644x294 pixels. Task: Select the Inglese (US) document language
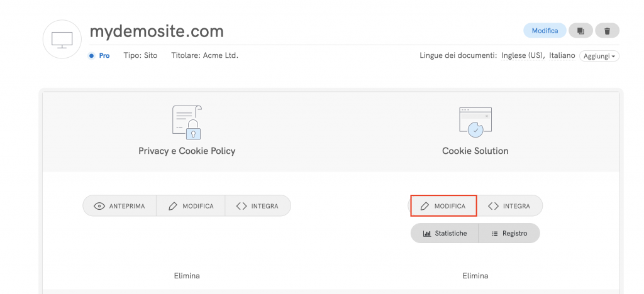(x=522, y=56)
